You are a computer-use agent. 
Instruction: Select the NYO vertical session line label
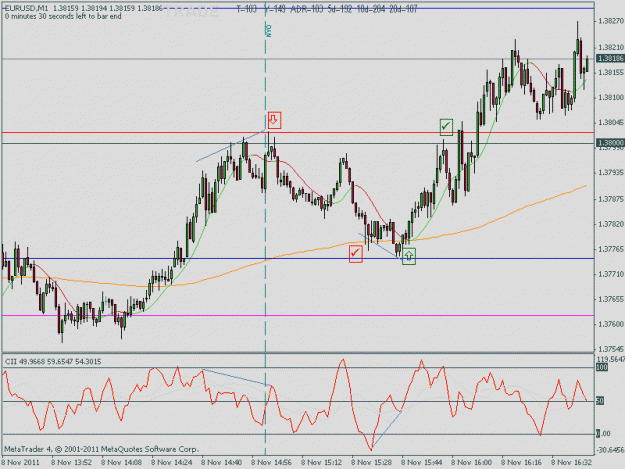[x=269, y=31]
